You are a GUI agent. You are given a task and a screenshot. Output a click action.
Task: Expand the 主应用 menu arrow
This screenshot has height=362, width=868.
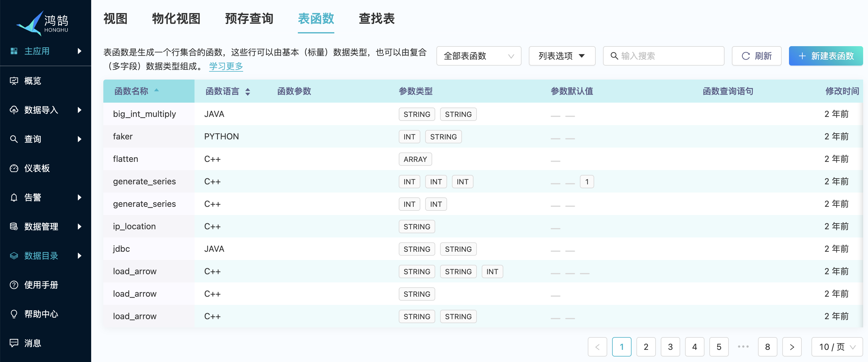[80, 51]
